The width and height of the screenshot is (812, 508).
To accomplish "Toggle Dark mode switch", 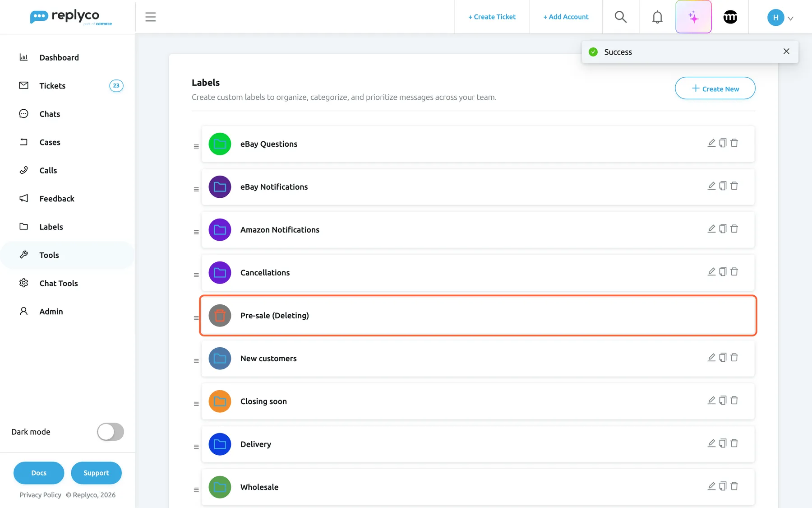I will [111, 432].
